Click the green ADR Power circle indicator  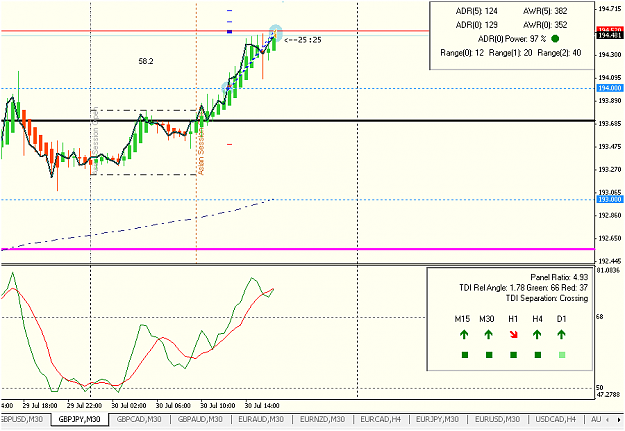(555, 39)
